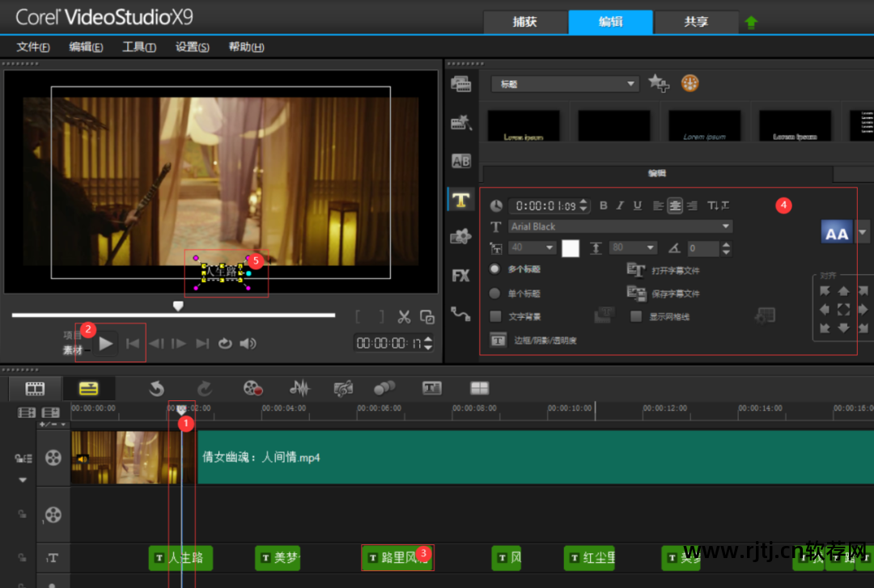Click the scissors split clip icon
Viewport: 874px width, 588px height.
coord(405,317)
